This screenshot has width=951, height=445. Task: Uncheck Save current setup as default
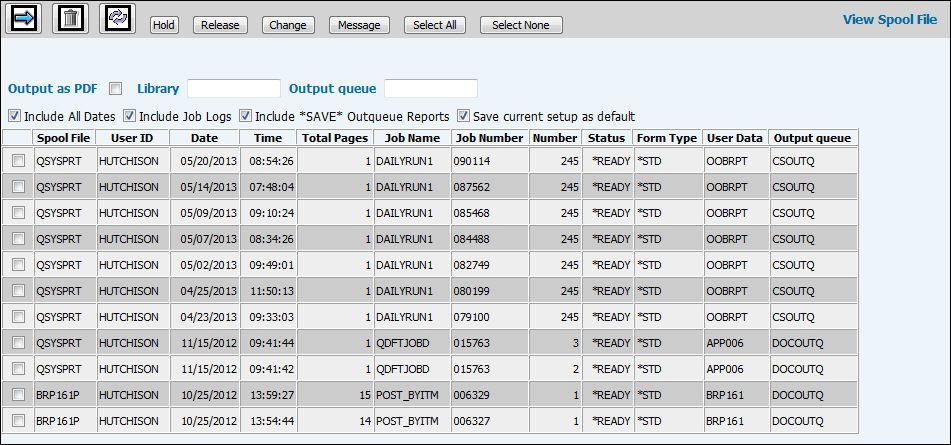pos(463,115)
